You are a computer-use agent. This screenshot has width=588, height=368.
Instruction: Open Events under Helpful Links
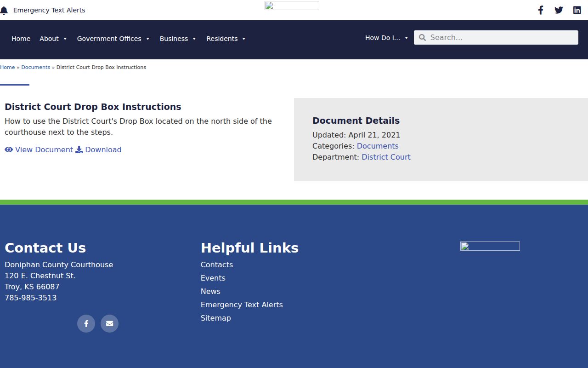(213, 278)
